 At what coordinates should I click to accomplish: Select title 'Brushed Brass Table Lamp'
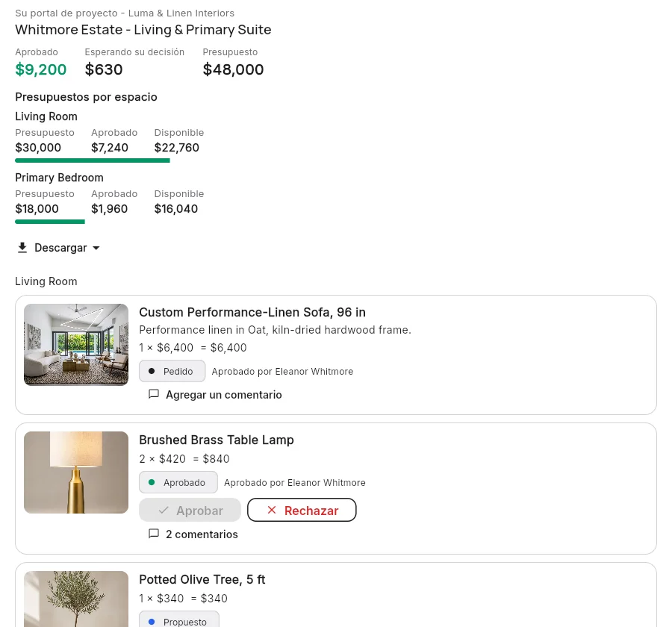coord(217,440)
